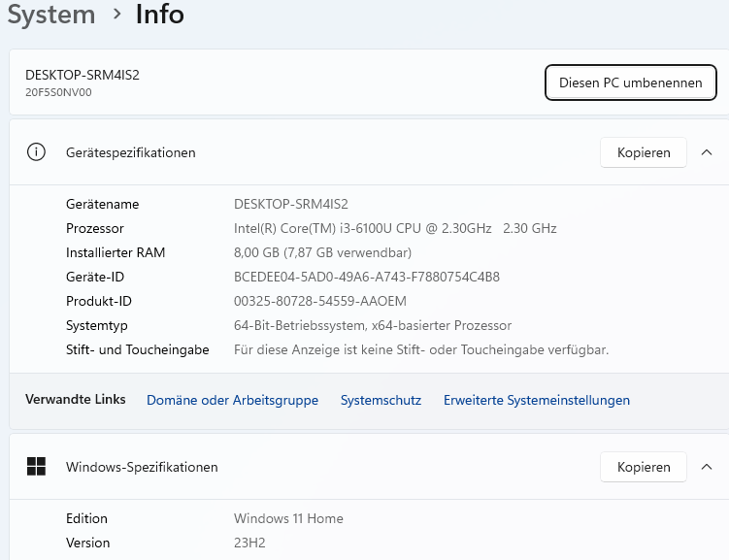Screen dimensions: 729x560
Task: Click the Version label
Action: 88,543
